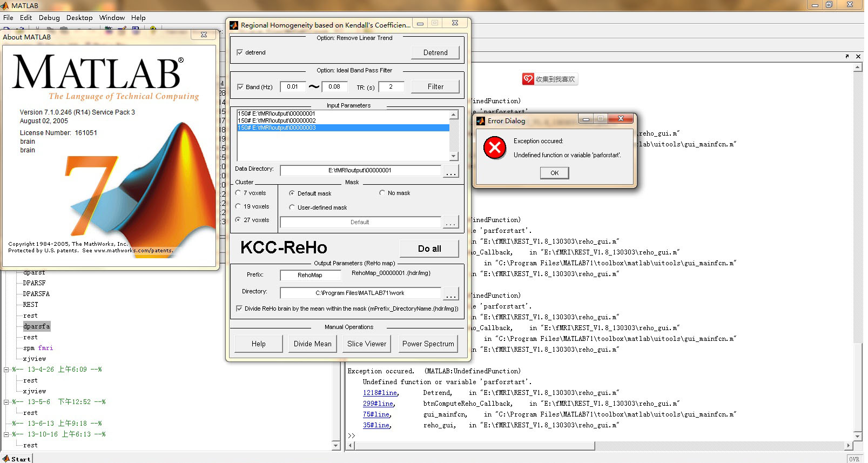Click the ReHo window title bar icon
868x463 pixels.
234,25
